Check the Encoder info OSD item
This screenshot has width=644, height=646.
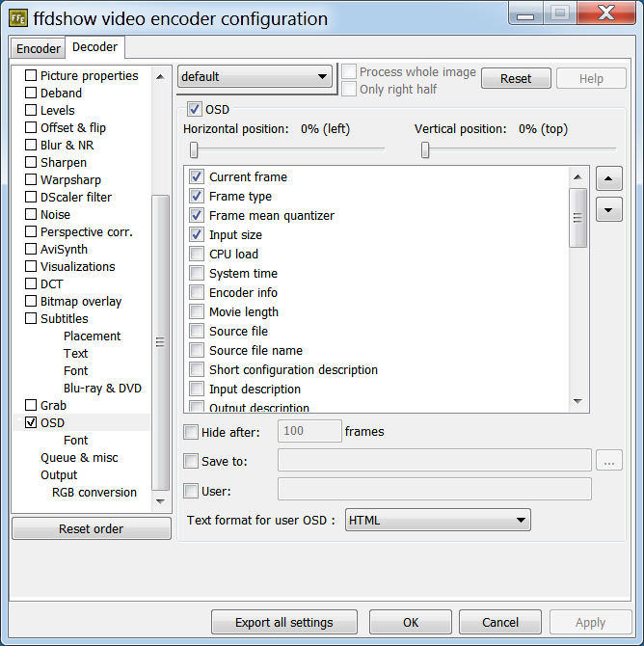197,292
